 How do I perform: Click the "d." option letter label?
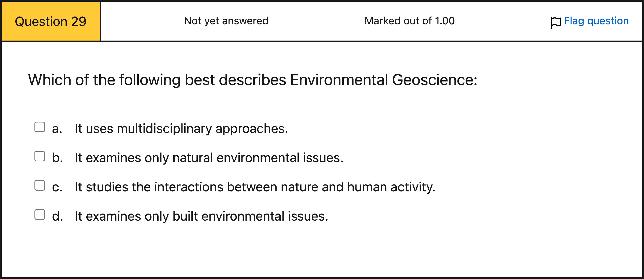(x=57, y=216)
